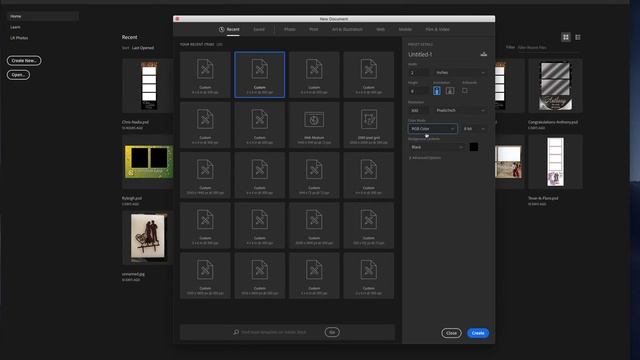Switch Home screen to list view
The height and width of the screenshot is (360, 640).
[x=578, y=37]
